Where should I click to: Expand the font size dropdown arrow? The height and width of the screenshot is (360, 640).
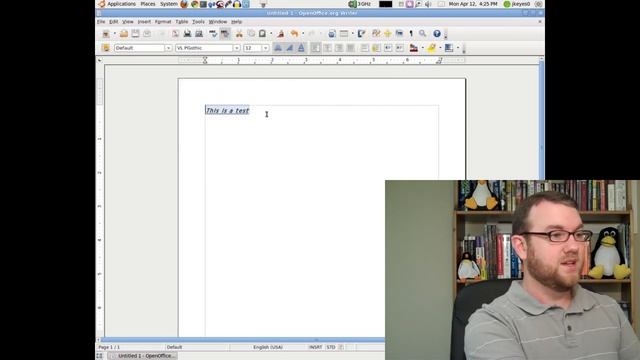266,48
